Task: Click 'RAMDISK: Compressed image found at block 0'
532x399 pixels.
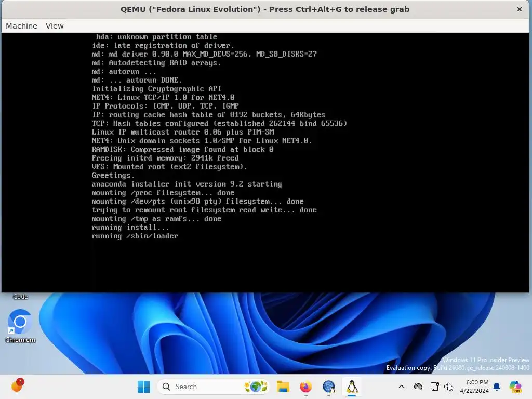Action: click(x=182, y=149)
